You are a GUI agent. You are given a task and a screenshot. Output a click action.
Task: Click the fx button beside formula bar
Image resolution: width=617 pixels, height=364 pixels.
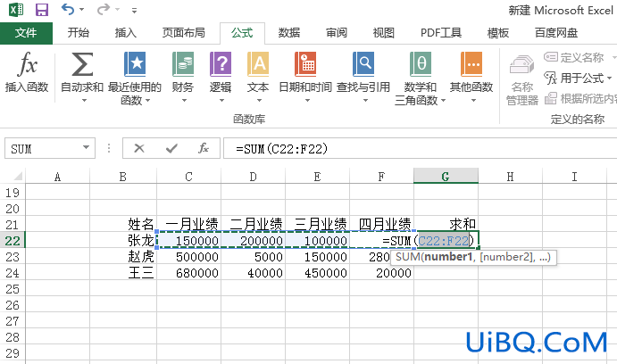203,148
